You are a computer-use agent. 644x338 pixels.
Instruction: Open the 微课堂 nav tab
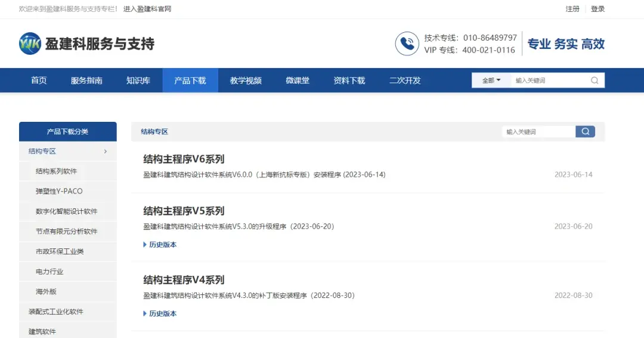pos(298,81)
